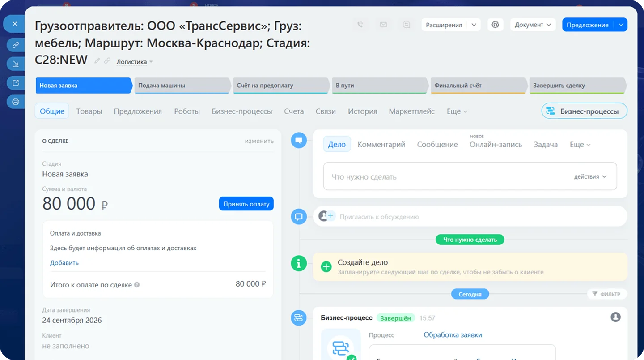644x360 pixels.
Task: Open the действия dropdown in the activity field
Action: [x=590, y=177]
